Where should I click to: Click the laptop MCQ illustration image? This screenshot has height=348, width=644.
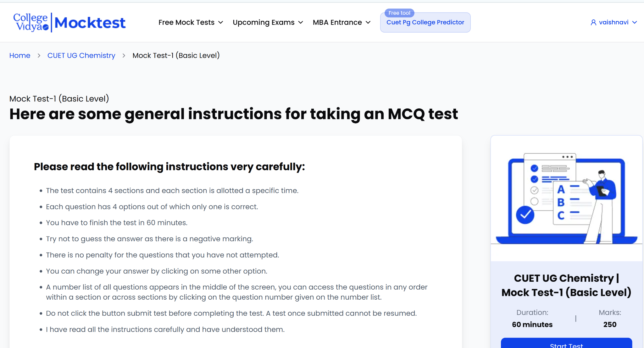(x=566, y=198)
